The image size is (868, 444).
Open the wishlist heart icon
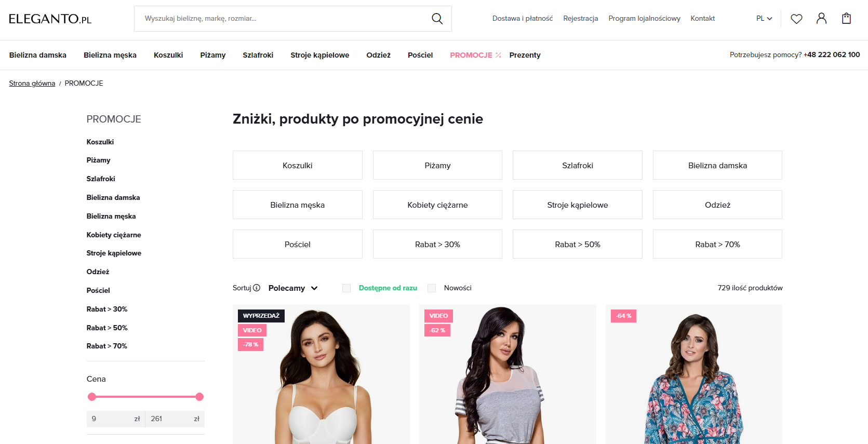click(796, 19)
